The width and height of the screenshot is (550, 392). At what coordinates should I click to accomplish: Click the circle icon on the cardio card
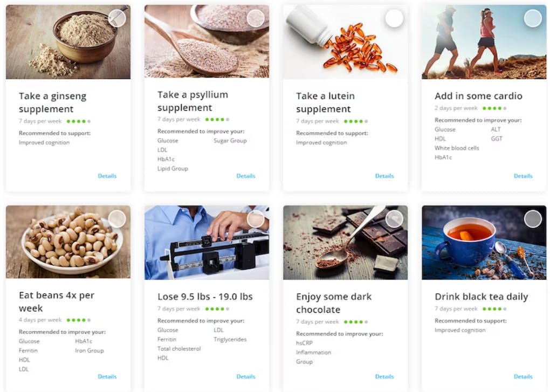click(x=533, y=18)
